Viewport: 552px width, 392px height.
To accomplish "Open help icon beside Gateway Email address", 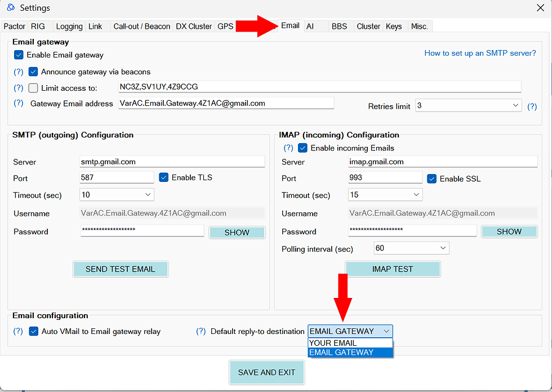I will [18, 103].
